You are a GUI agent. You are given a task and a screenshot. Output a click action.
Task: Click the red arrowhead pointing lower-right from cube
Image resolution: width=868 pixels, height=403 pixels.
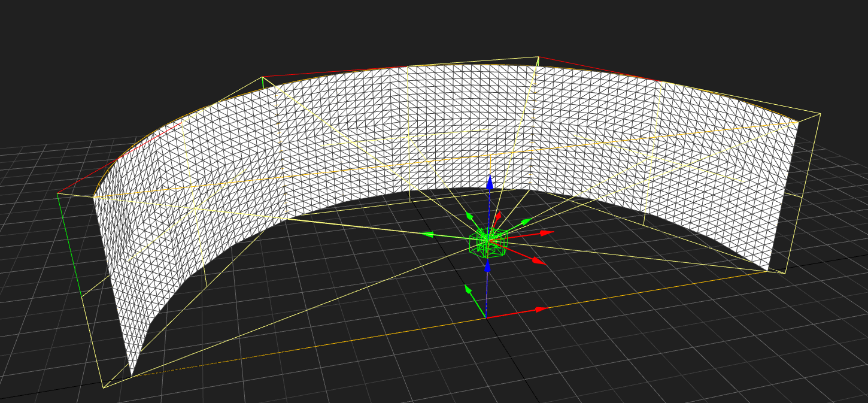[538, 261]
